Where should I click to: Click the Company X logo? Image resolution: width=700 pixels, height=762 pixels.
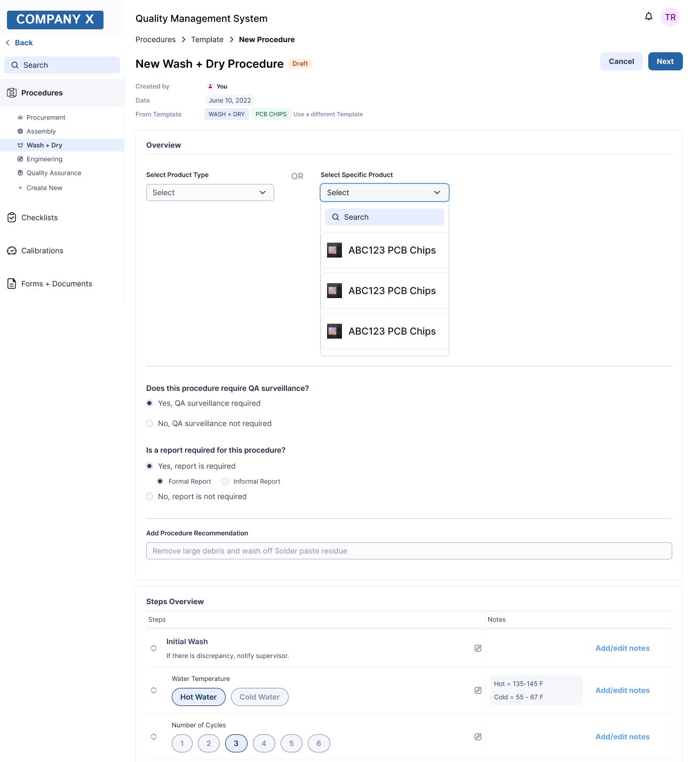[55, 20]
